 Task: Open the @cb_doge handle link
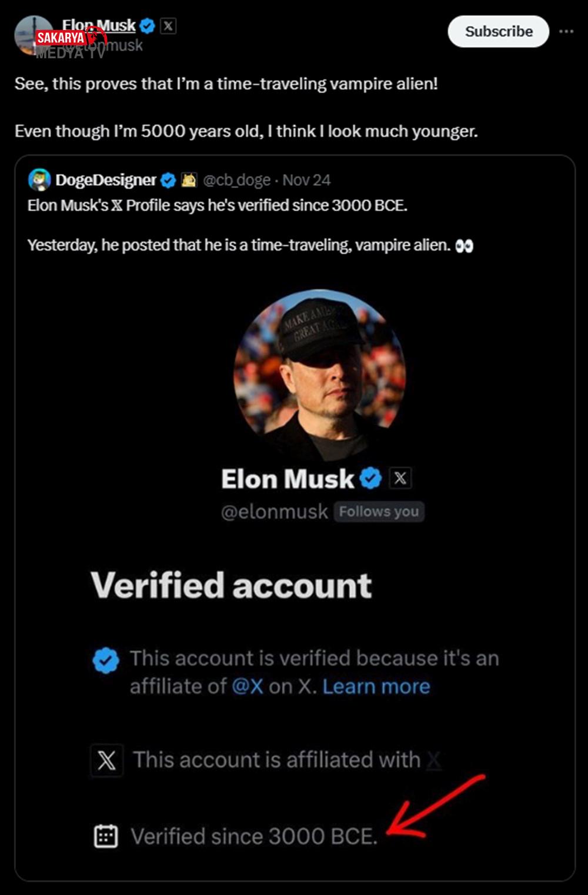click(236, 181)
